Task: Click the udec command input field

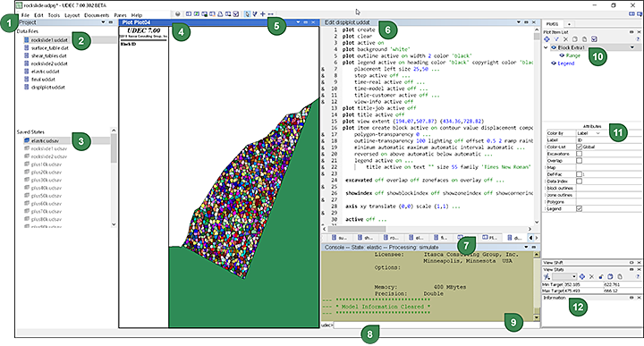Action: point(436,325)
